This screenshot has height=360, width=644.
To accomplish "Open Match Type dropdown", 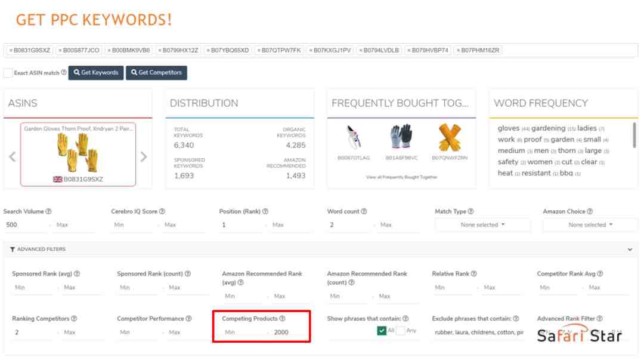I will 482,225.
